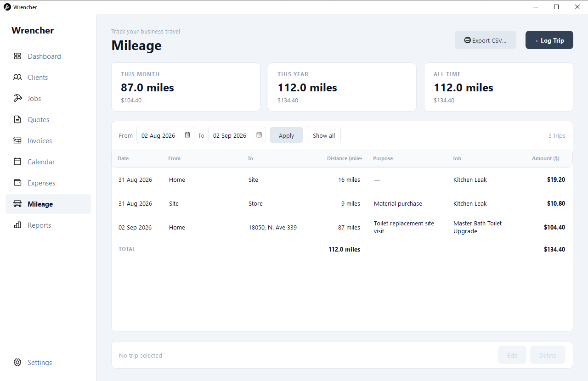The image size is (588, 381).
Task: Click the From date field 02 Aug 2026
Action: click(x=165, y=135)
